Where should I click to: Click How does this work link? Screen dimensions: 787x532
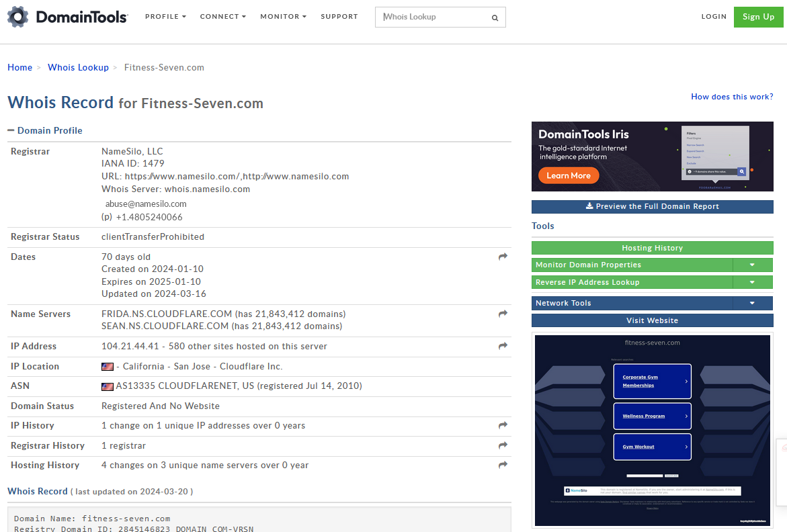(732, 97)
